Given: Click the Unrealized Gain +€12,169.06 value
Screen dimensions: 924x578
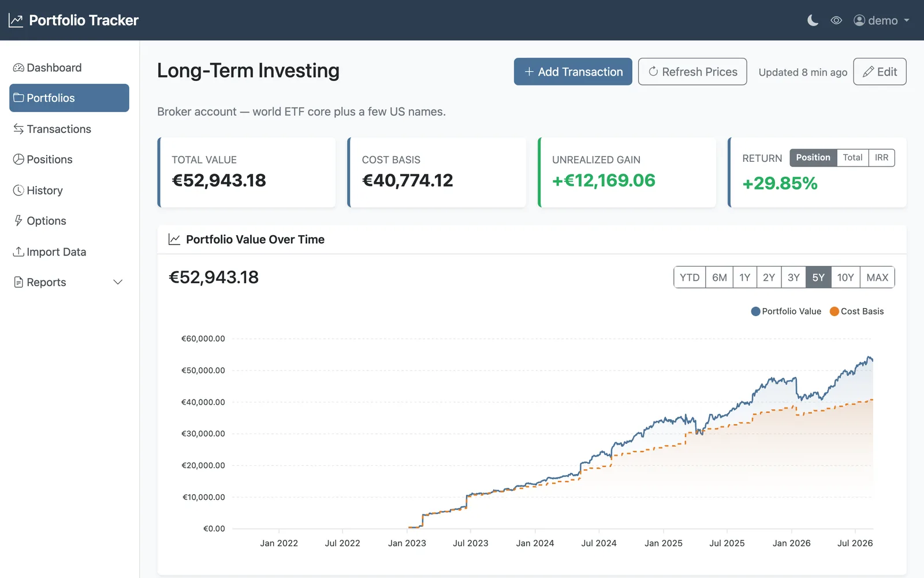Looking at the screenshot, I should point(603,181).
